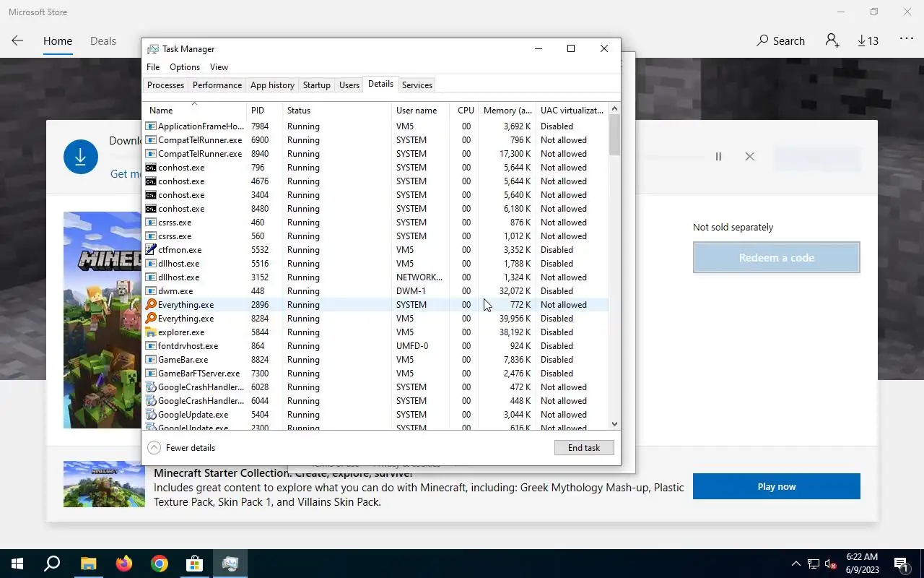This screenshot has height=578, width=924.
Task: Click GoogleCrashHandler icon for PID 6028
Action: (x=151, y=387)
